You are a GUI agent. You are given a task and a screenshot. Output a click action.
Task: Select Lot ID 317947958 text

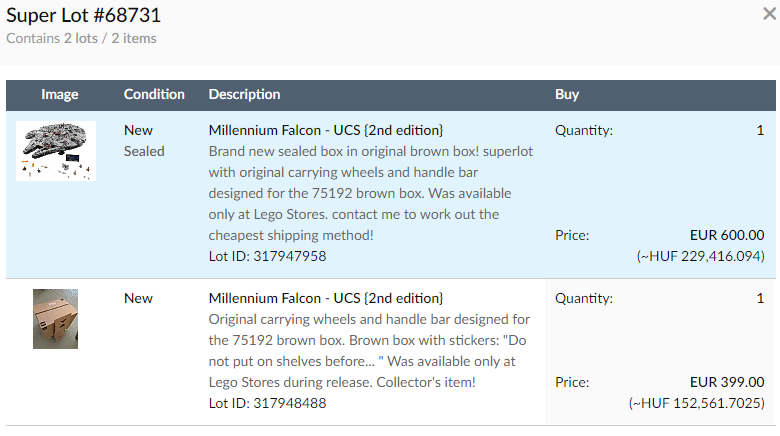pyautogui.click(x=268, y=256)
